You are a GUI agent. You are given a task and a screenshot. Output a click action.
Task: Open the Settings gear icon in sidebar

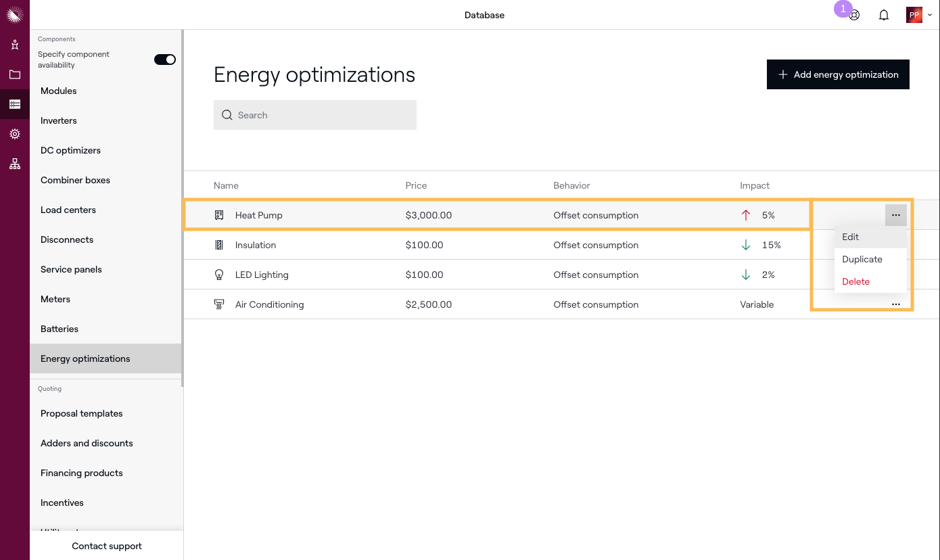click(x=15, y=134)
